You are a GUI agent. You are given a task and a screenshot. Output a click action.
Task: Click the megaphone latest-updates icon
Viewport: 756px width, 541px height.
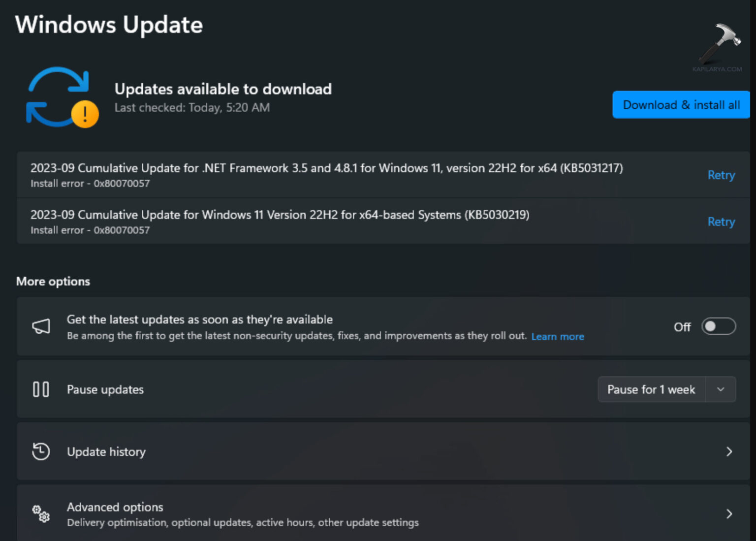coord(41,326)
